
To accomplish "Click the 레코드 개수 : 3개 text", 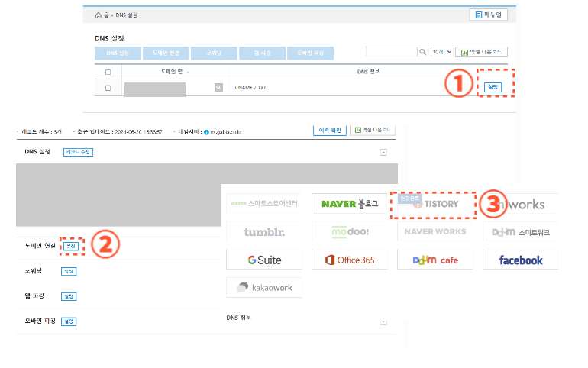I will click(x=41, y=132).
